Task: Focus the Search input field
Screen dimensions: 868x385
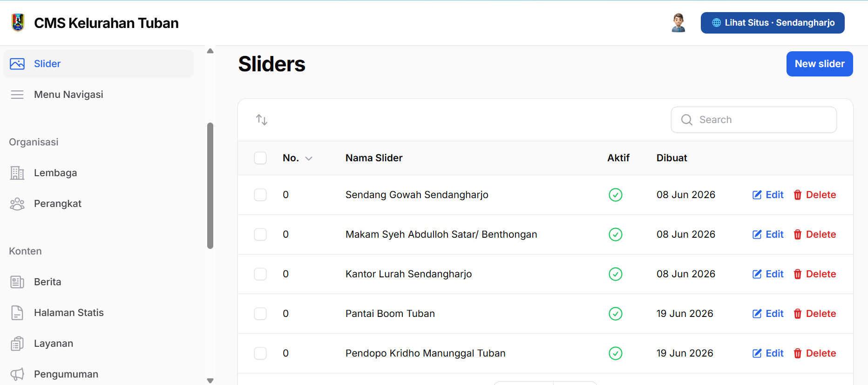Action: coord(753,120)
